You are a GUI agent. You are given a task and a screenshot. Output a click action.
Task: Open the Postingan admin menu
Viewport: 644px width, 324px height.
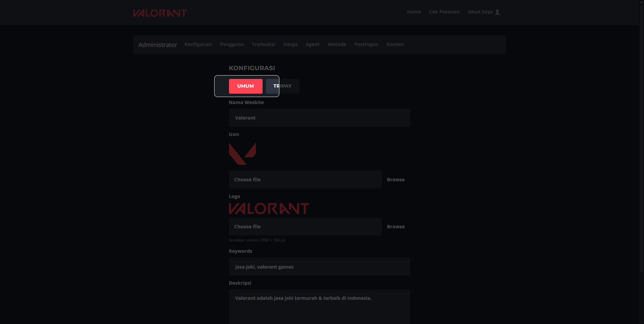[x=366, y=44]
